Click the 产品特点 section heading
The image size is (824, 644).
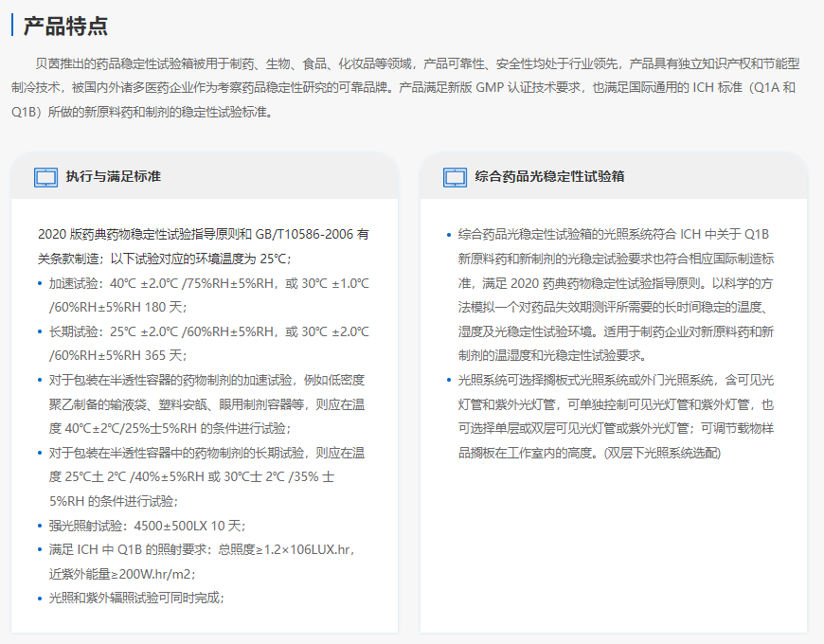pos(65,26)
